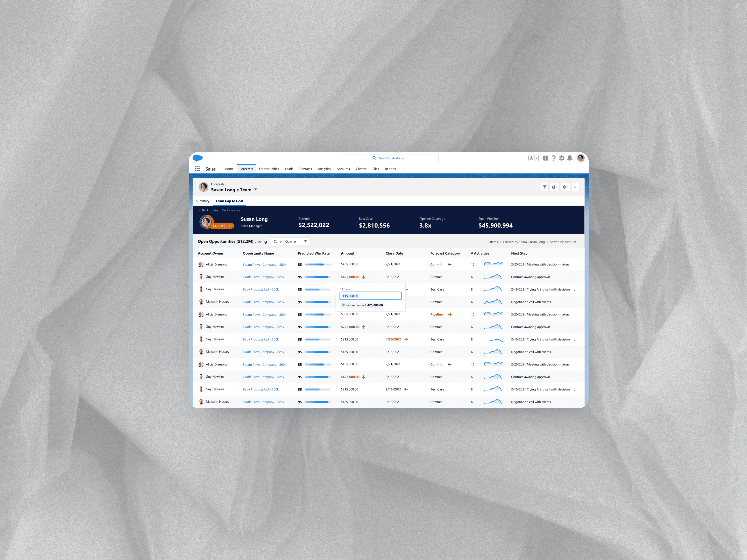Click the Recommended: 425,000.00 suggestion pill
This screenshot has height=560, width=747.
coord(362,305)
